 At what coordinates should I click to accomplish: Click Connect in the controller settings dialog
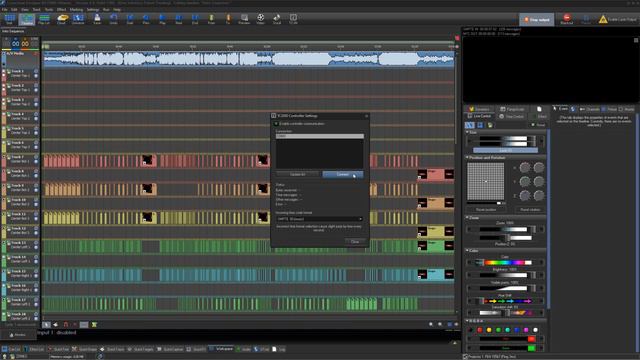[x=342, y=174]
